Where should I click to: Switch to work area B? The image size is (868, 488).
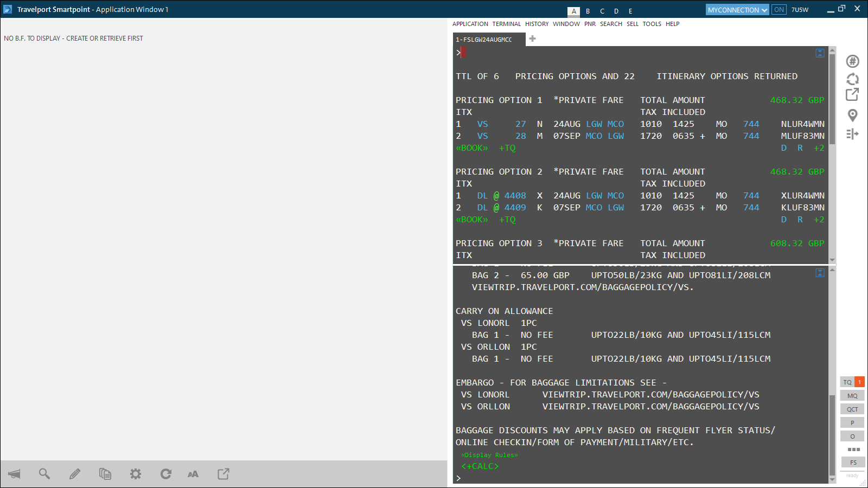click(x=588, y=11)
